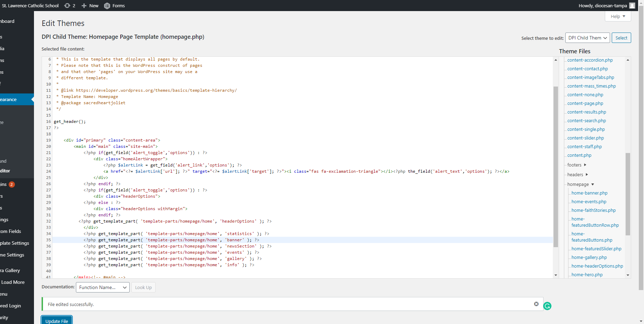Open the Help dropdown tab
644x324 pixels.
point(618,16)
